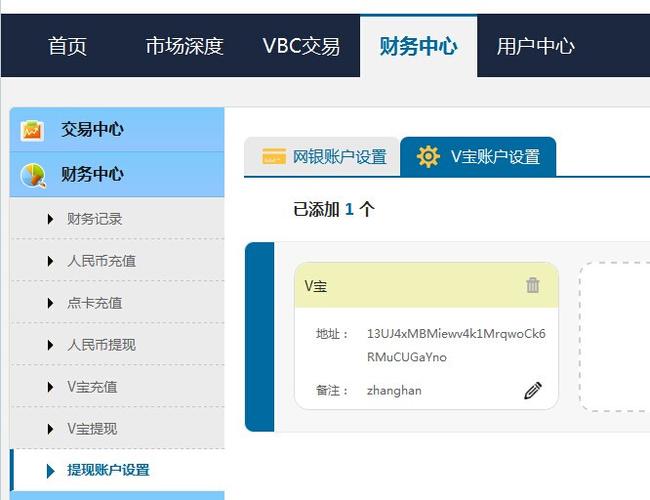This screenshot has height=500, width=650.
Task: Select the V宝账户设置 tab
Action: click(478, 157)
